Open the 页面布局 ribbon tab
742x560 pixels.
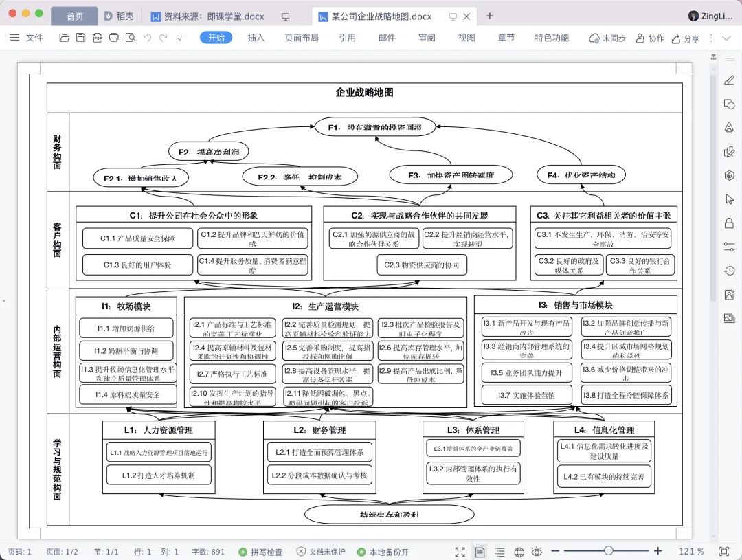(302, 38)
